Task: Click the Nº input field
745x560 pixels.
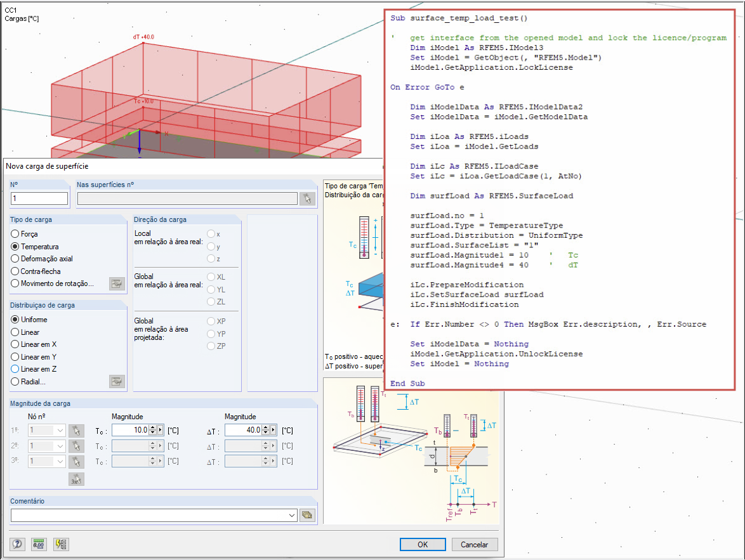Action: [39, 199]
